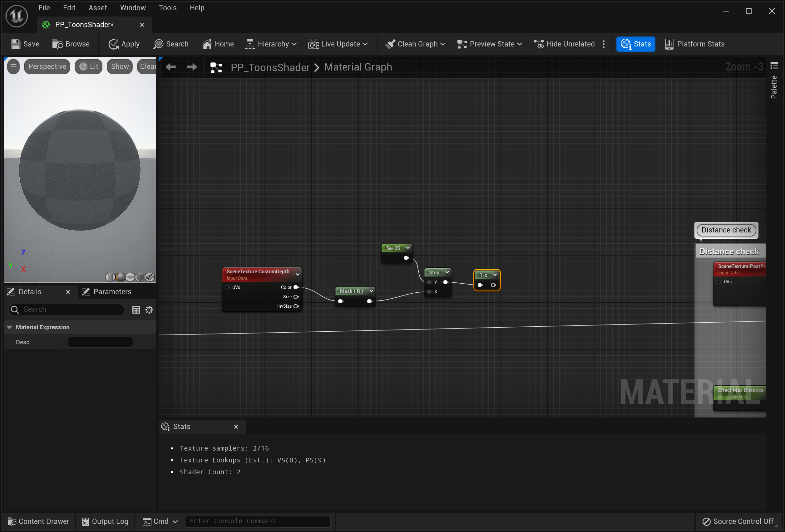Screen dimensions: 785x532
Task: Click the console command input field
Action: 257,521
